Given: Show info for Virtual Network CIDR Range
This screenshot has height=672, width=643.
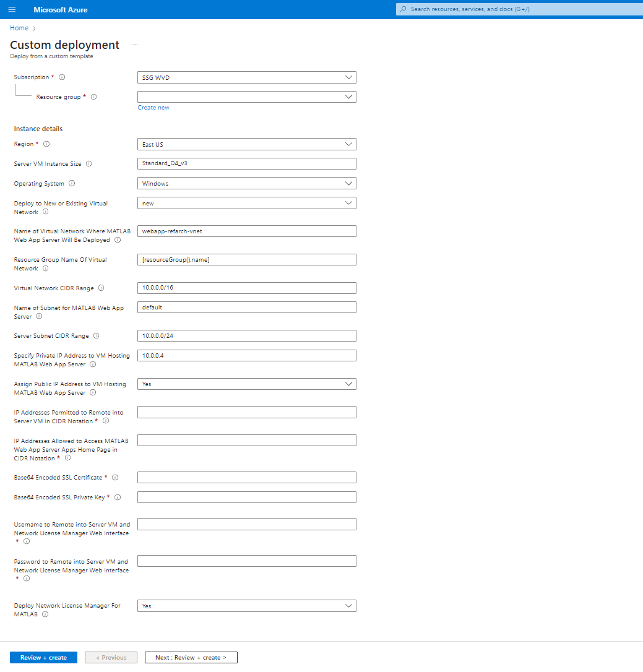Looking at the screenshot, I should tap(101, 288).
